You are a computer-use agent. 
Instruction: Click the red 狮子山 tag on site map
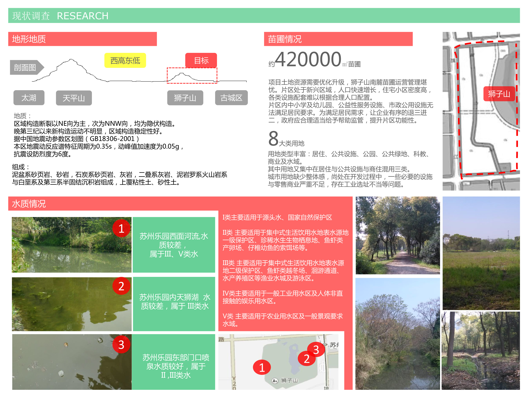(499, 94)
